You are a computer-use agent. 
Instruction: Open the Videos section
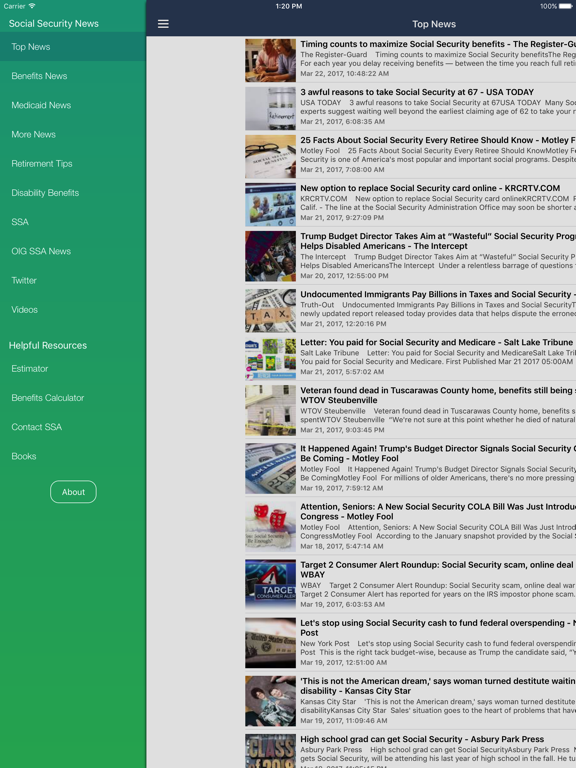(x=73, y=310)
